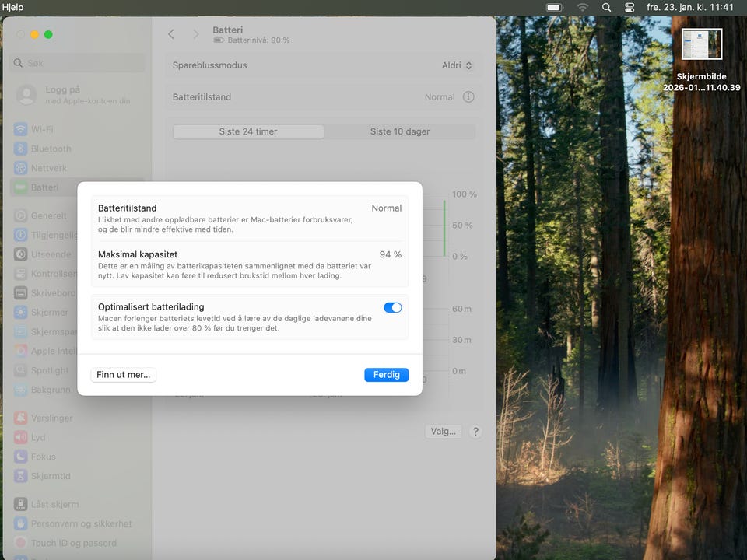The image size is (747, 560).
Task: Go forward with the right chevron
Action: (x=196, y=34)
